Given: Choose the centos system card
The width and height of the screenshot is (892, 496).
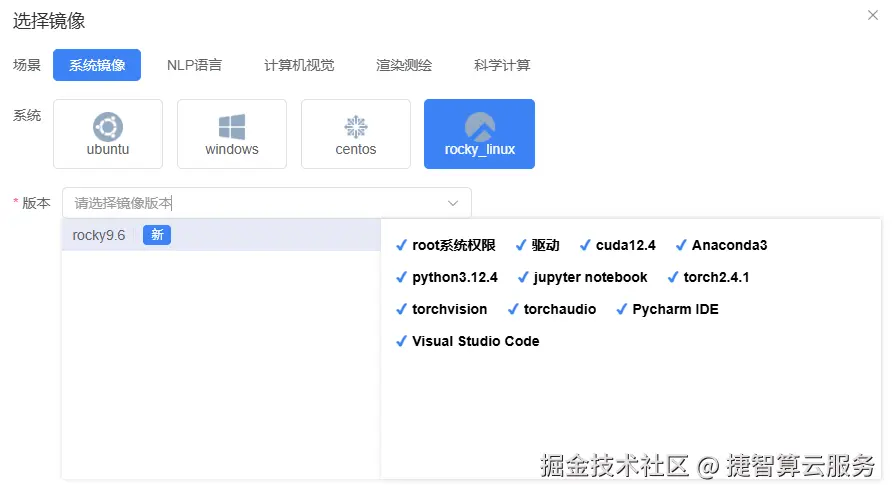Looking at the screenshot, I should [356, 134].
